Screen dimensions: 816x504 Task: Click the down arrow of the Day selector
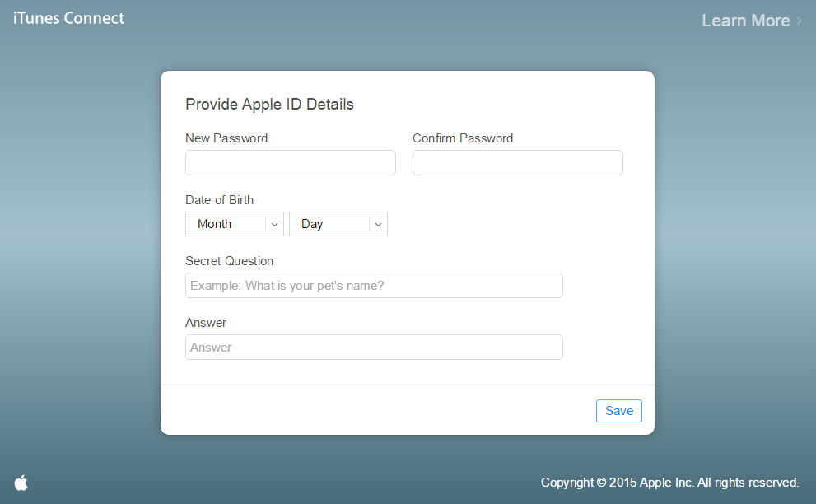click(378, 224)
